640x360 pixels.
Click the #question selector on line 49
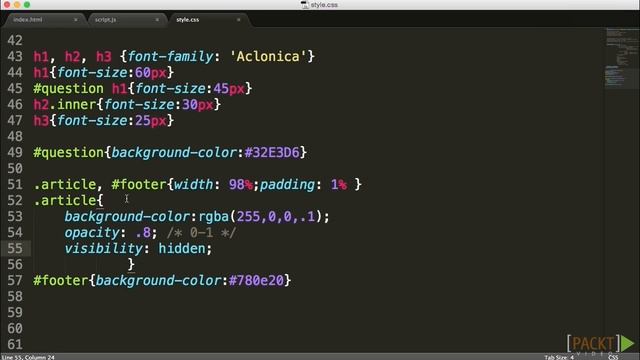click(x=69, y=152)
